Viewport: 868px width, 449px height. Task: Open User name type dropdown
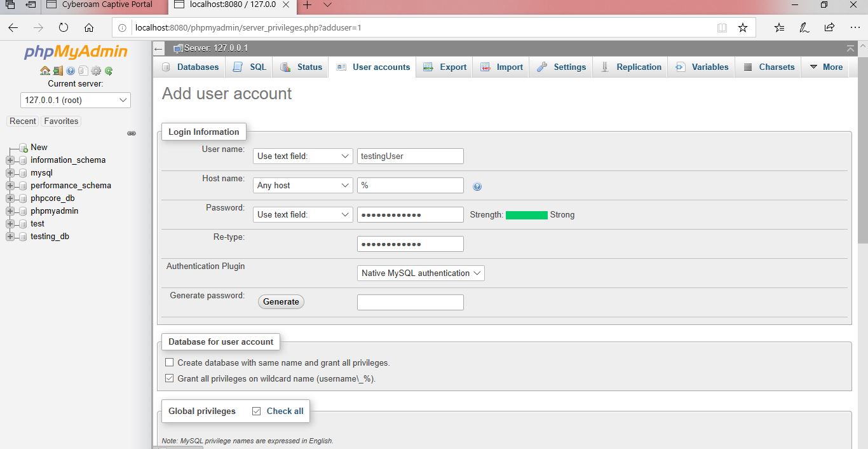[303, 156]
